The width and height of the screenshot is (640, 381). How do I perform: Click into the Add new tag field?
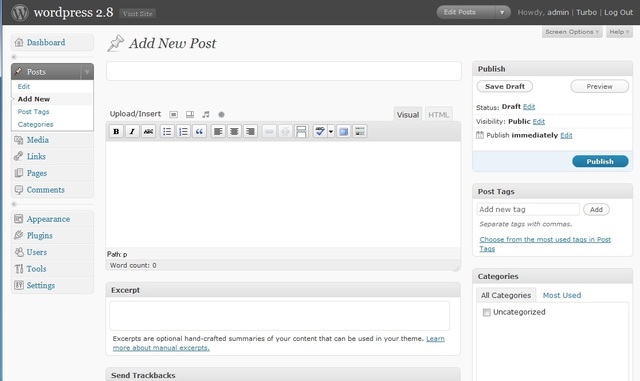(x=528, y=209)
